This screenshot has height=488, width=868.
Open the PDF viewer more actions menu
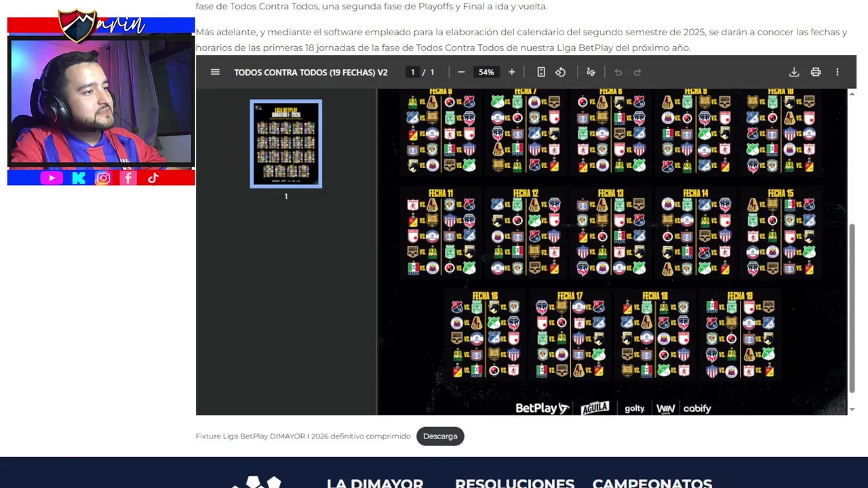click(837, 72)
